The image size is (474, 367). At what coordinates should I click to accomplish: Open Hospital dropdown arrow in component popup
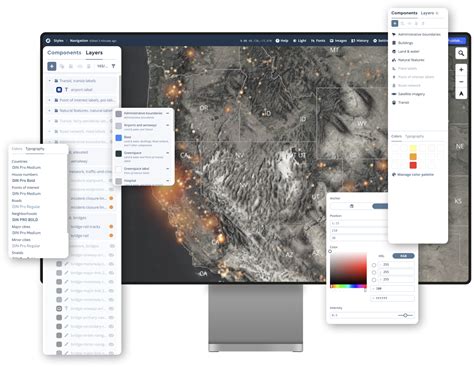point(167,181)
